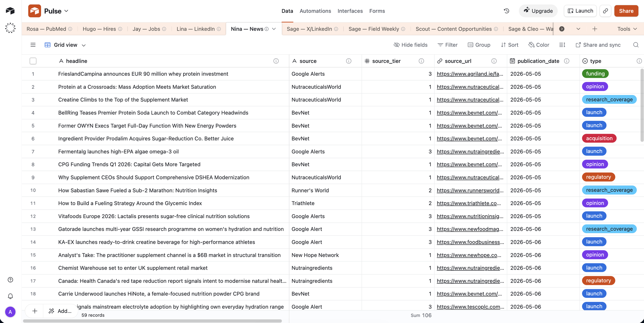Viewport: 644px width, 323px height.
Task: Open help question mark icon
Action: click(10, 280)
